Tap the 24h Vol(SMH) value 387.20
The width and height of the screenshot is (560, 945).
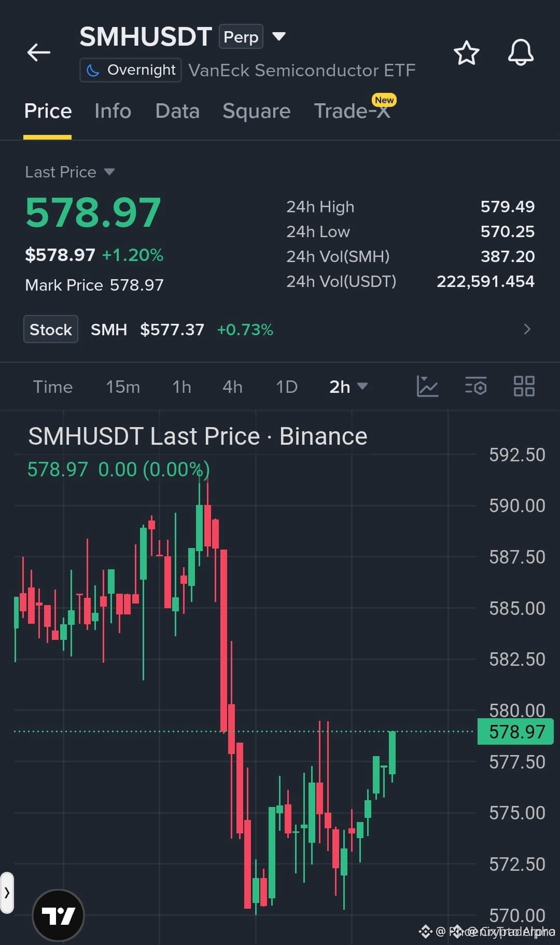(x=507, y=256)
